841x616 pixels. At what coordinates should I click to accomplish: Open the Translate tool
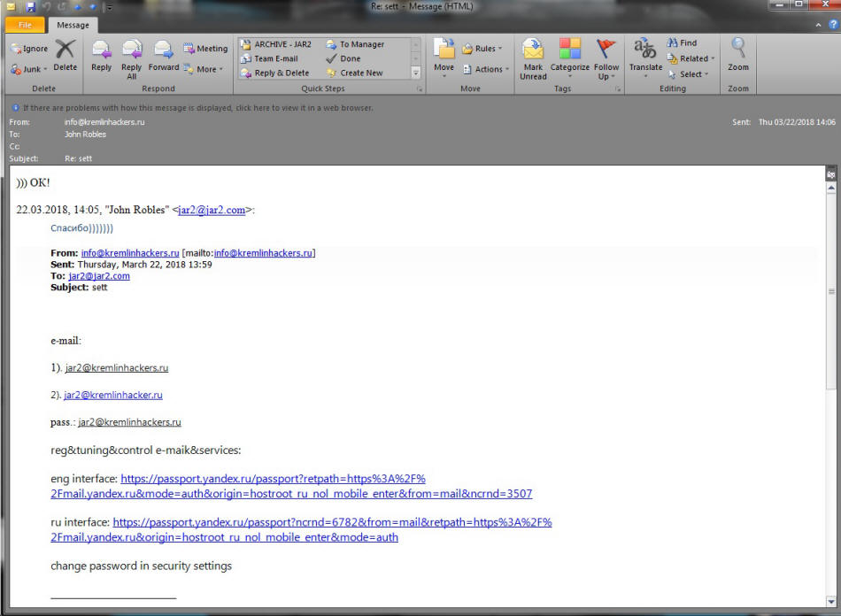click(645, 55)
